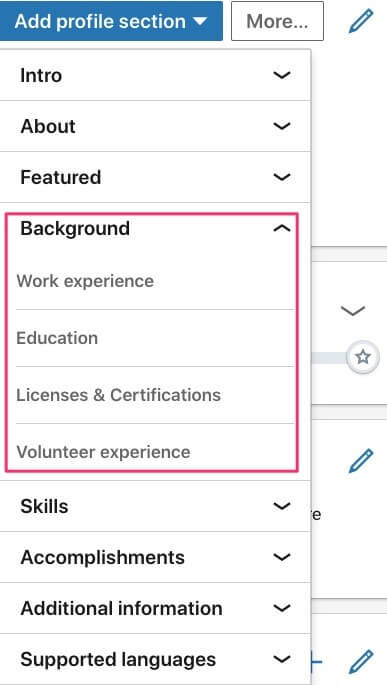Click the star icon on the progress bar
387x685 pixels.
coord(363,357)
